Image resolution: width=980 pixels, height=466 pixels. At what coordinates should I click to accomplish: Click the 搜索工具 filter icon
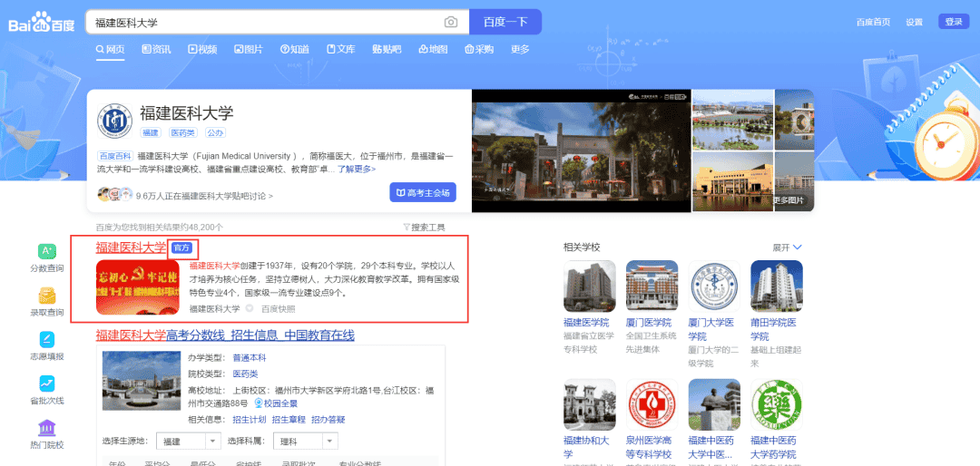(407, 227)
